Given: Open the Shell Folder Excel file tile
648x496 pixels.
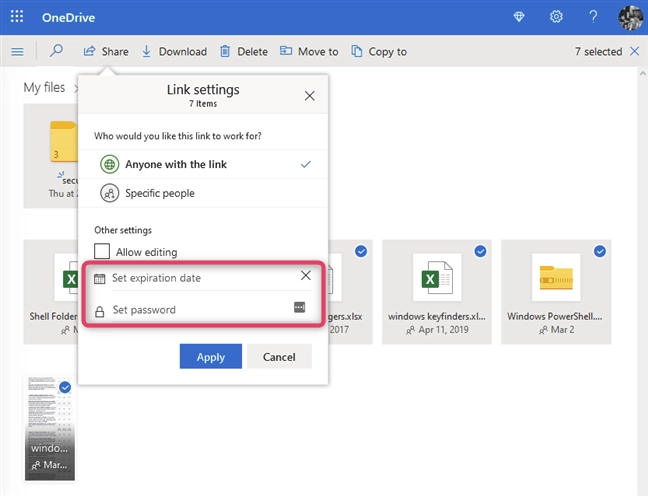Looking at the screenshot, I should tap(51, 292).
